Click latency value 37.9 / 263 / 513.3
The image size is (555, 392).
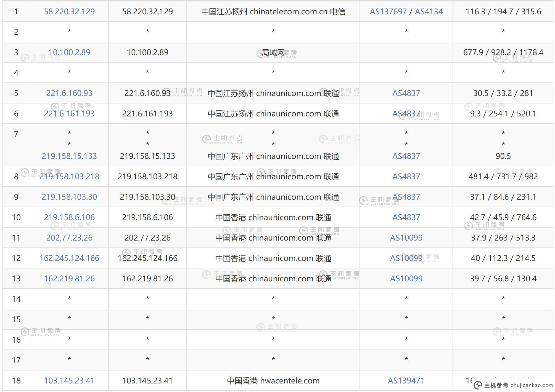point(503,238)
